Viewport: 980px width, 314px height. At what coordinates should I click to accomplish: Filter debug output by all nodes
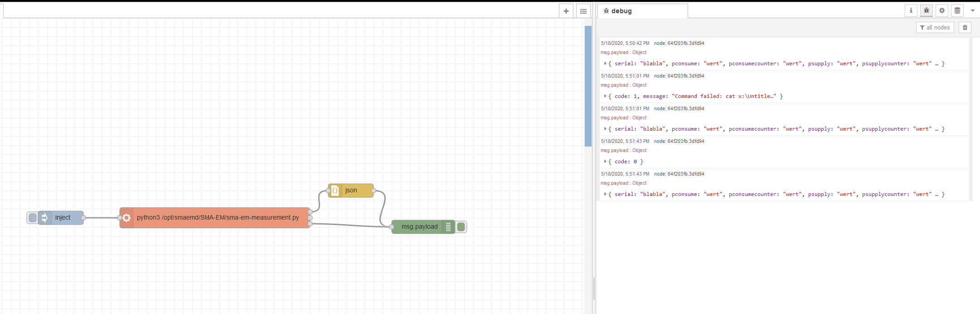coord(935,27)
